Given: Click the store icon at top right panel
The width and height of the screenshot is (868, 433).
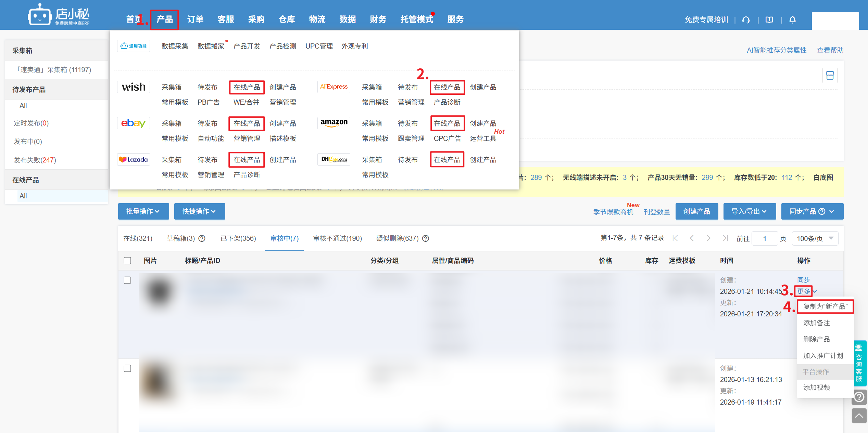Looking at the screenshot, I should click(830, 76).
